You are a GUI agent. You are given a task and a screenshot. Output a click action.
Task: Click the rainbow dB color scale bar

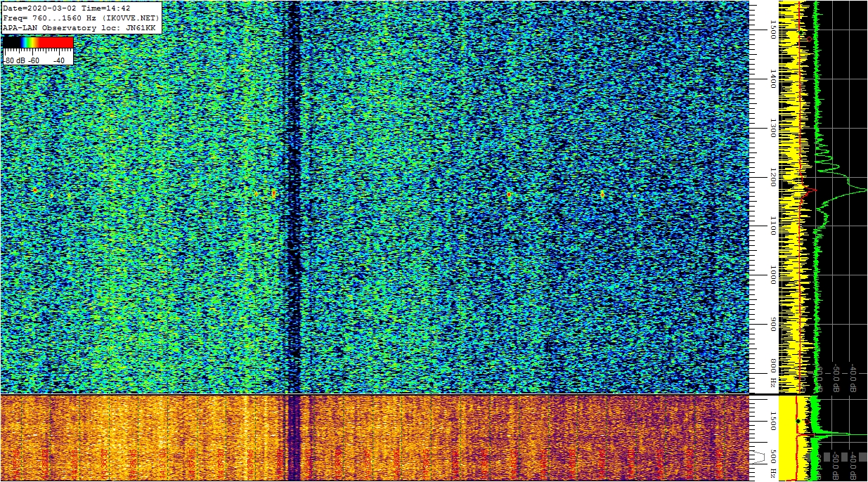(38, 42)
